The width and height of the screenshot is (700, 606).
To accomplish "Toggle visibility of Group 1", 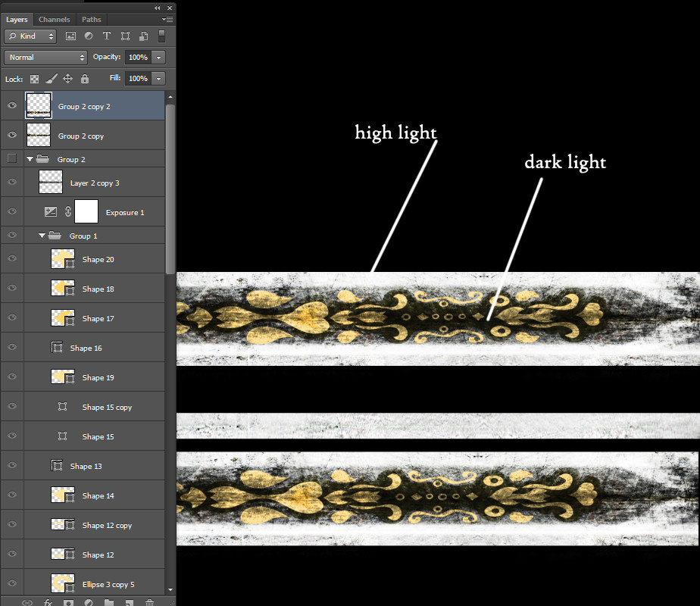I will click(12, 235).
